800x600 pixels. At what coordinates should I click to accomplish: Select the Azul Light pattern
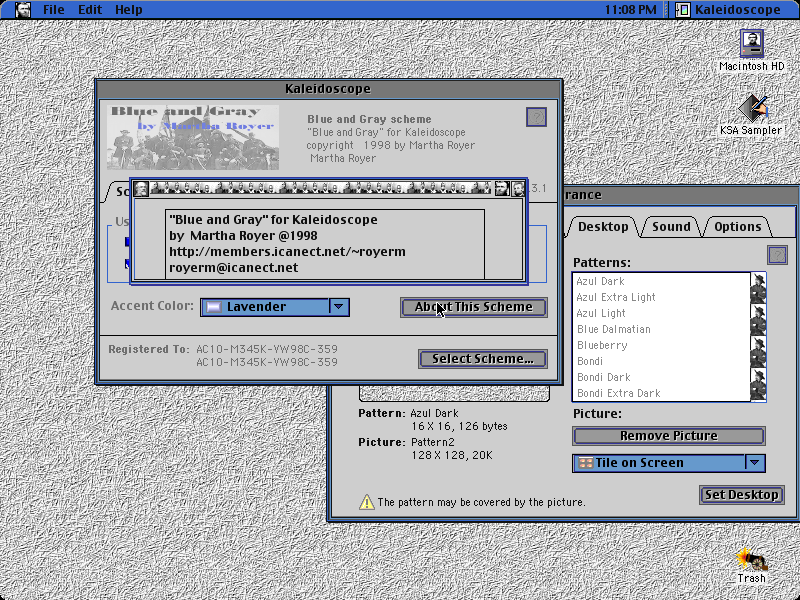(661, 313)
